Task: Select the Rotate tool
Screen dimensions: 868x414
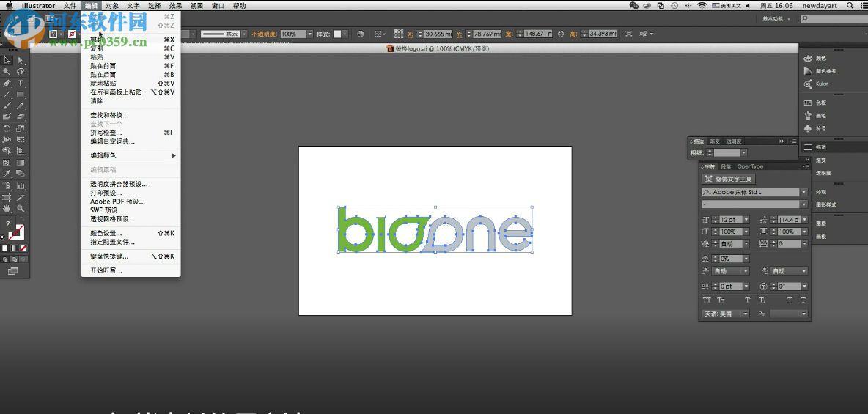Action: pos(7,128)
